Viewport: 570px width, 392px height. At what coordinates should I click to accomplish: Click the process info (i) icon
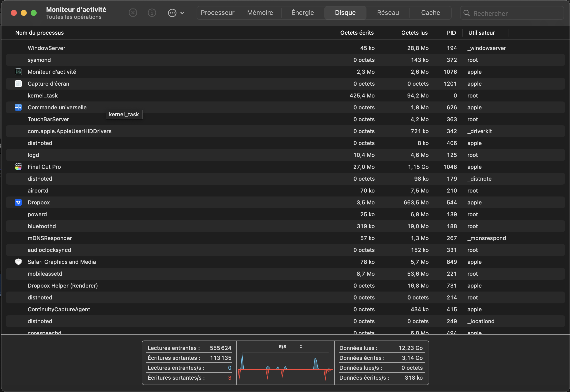point(152,13)
